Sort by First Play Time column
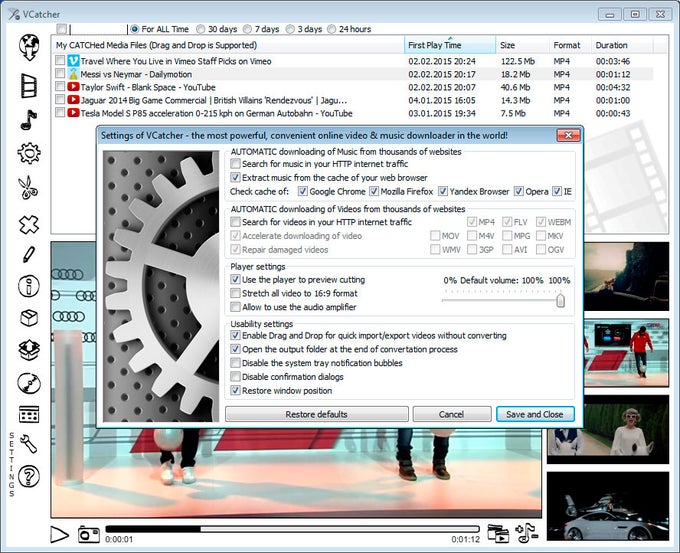 coord(450,45)
